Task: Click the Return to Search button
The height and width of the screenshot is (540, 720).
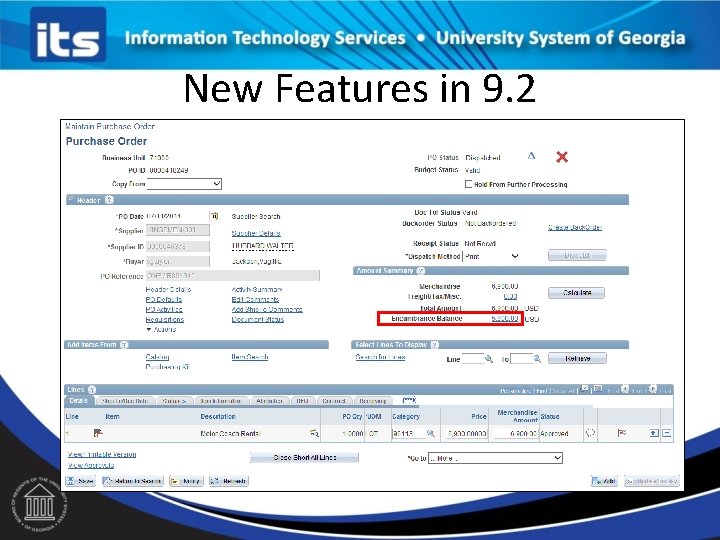Action: [x=132, y=481]
